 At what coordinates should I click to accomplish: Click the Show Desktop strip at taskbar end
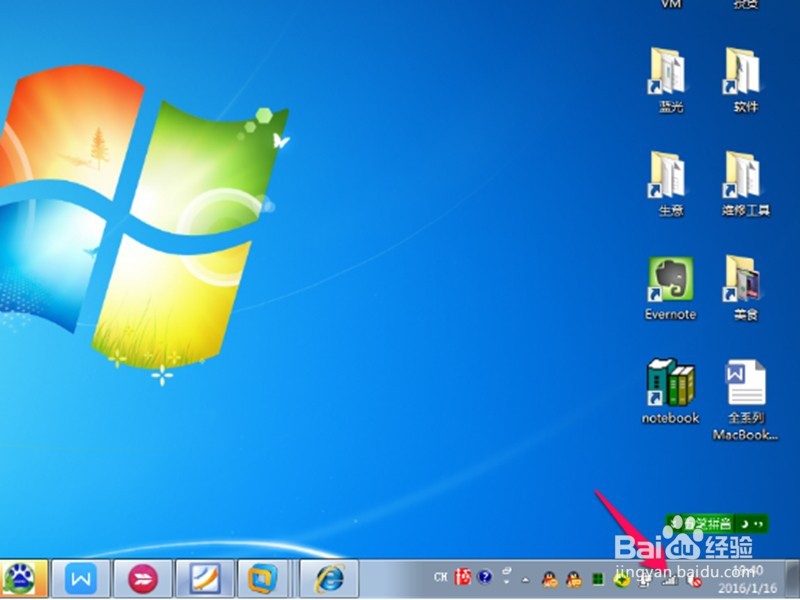pyautogui.click(x=792, y=579)
